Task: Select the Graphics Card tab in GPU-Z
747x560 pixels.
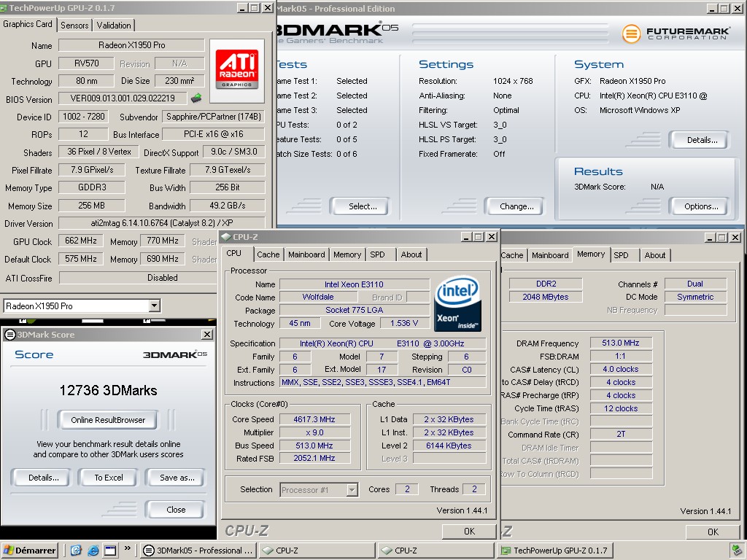Action: (28, 24)
